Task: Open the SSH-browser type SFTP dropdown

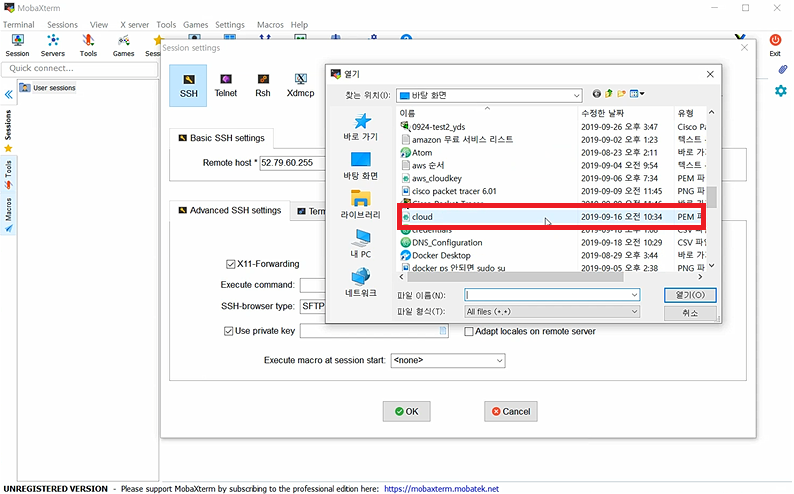Action: pos(313,306)
